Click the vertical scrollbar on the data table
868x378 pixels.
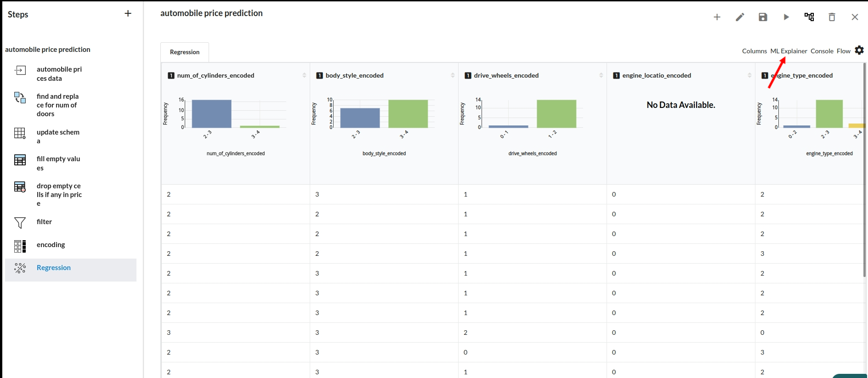coord(865,170)
